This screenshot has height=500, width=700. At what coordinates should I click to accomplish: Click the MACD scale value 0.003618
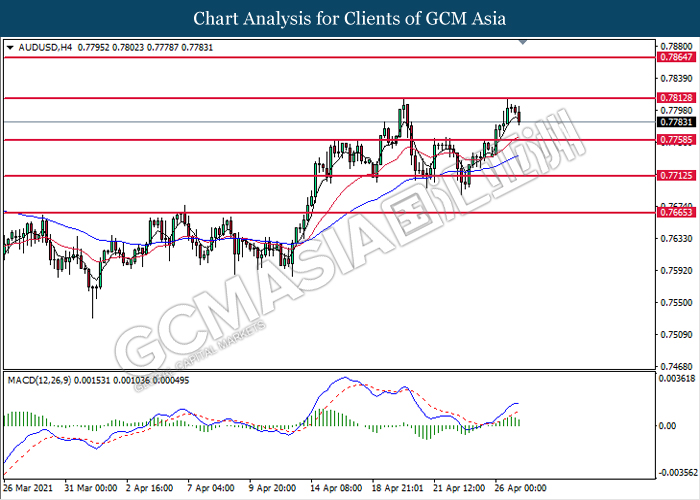[677, 379]
